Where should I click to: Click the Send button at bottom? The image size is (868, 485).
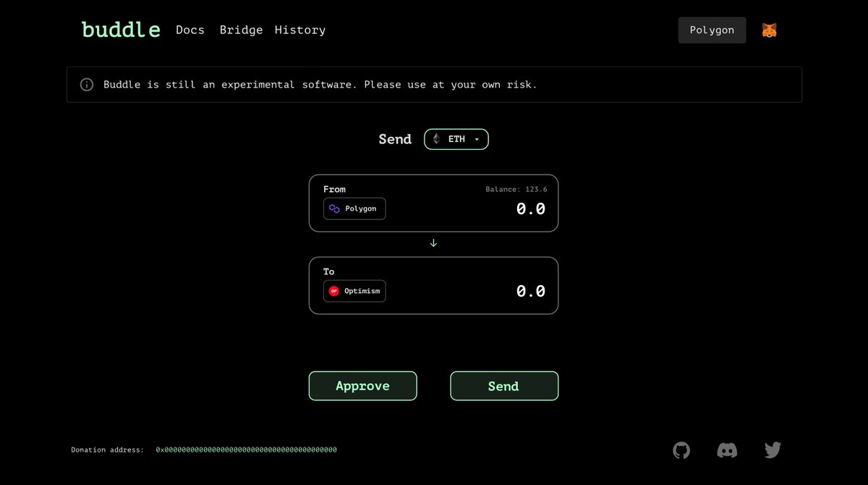504,386
